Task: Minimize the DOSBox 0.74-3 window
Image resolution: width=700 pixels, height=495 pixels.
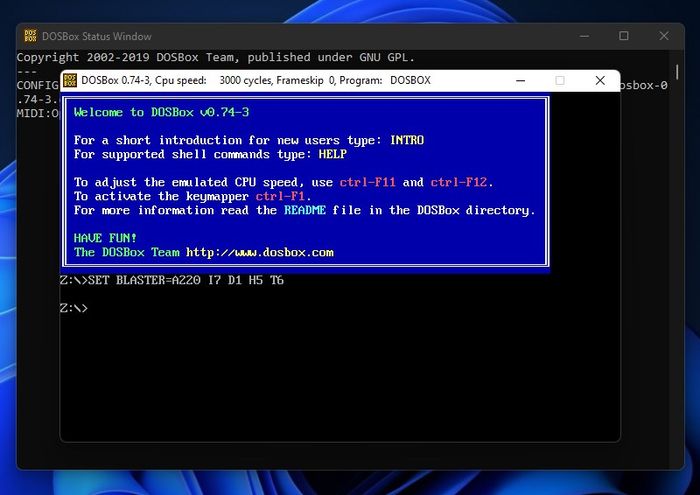Action: click(x=521, y=80)
